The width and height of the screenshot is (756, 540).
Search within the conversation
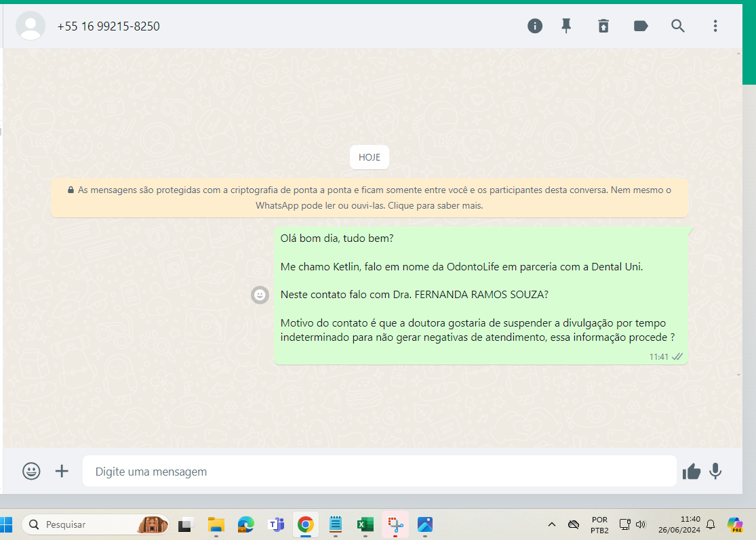point(678,26)
